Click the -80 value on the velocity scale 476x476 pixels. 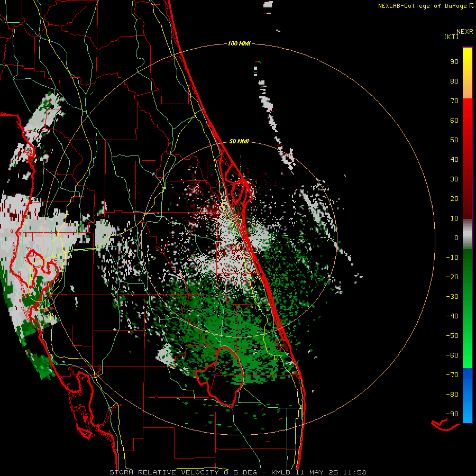click(x=452, y=395)
